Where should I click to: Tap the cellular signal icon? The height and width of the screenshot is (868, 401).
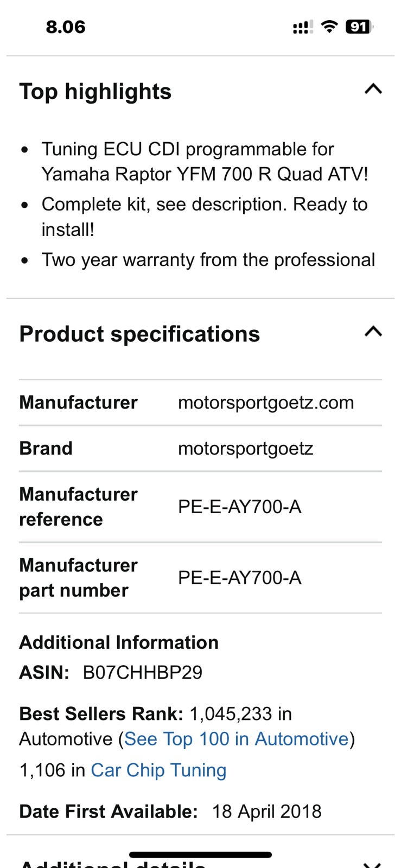coord(302,27)
